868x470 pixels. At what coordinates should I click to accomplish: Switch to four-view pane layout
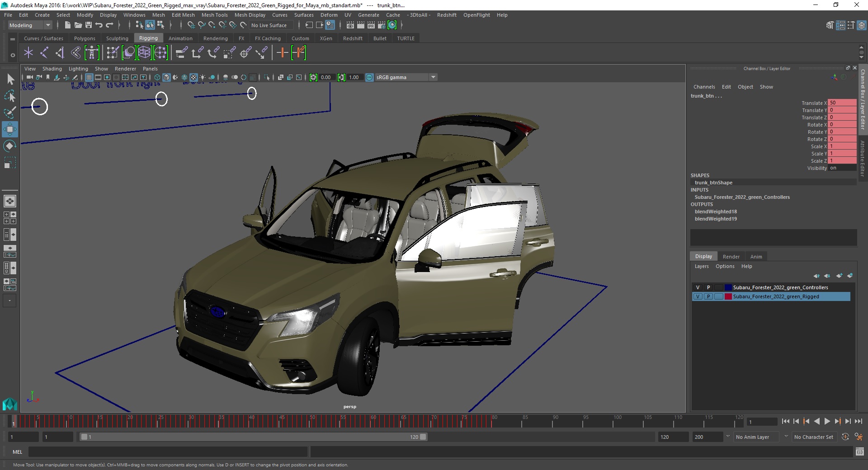point(10,218)
